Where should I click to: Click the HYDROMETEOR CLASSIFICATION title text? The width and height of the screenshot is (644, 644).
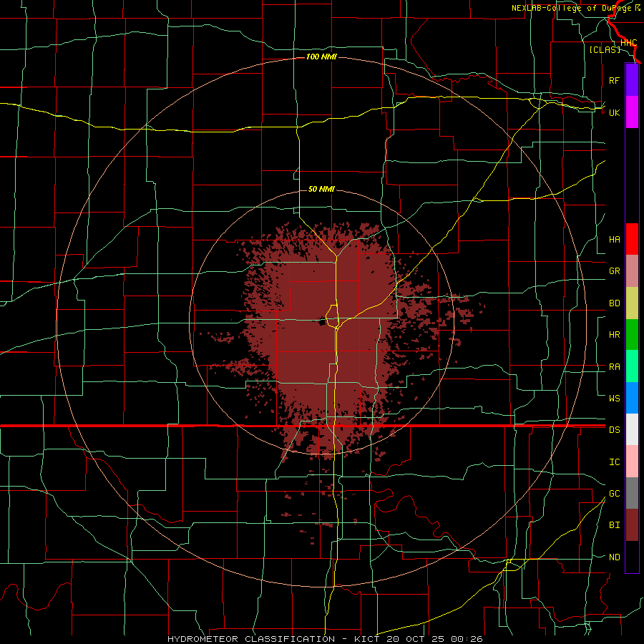[251, 639]
